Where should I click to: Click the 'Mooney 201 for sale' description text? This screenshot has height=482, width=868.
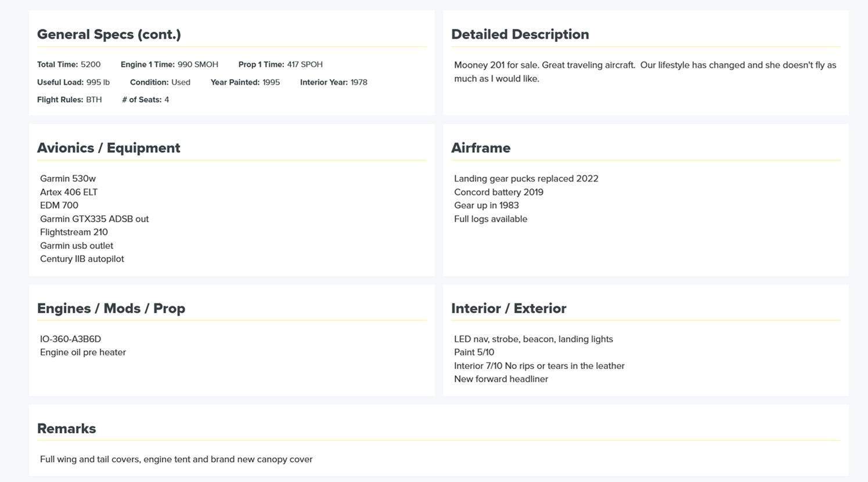645,72
